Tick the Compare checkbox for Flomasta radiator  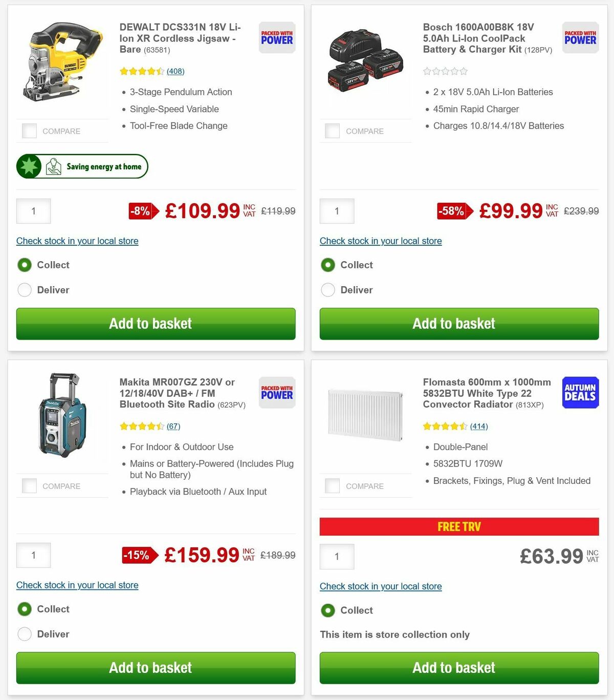332,485
